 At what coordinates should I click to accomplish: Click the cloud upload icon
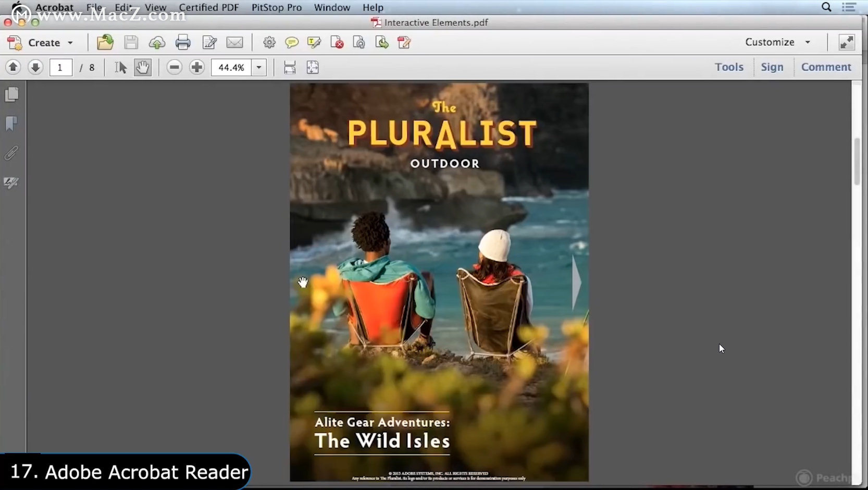(x=157, y=43)
